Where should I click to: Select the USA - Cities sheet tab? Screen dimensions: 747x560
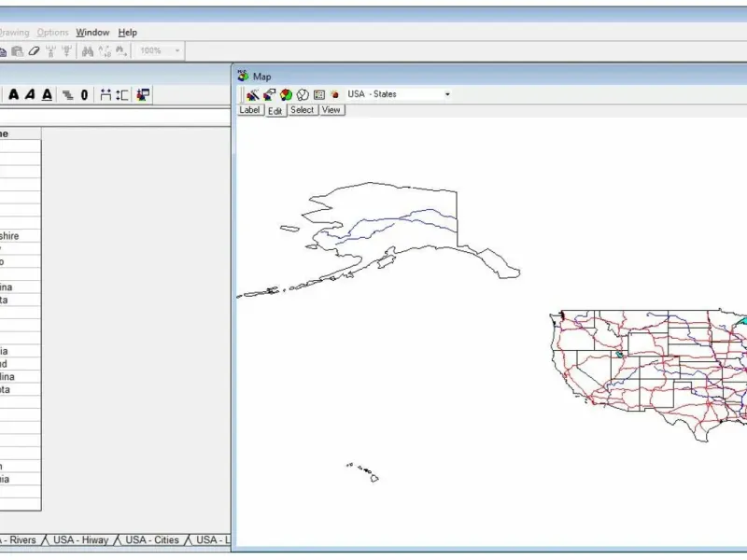(152, 540)
